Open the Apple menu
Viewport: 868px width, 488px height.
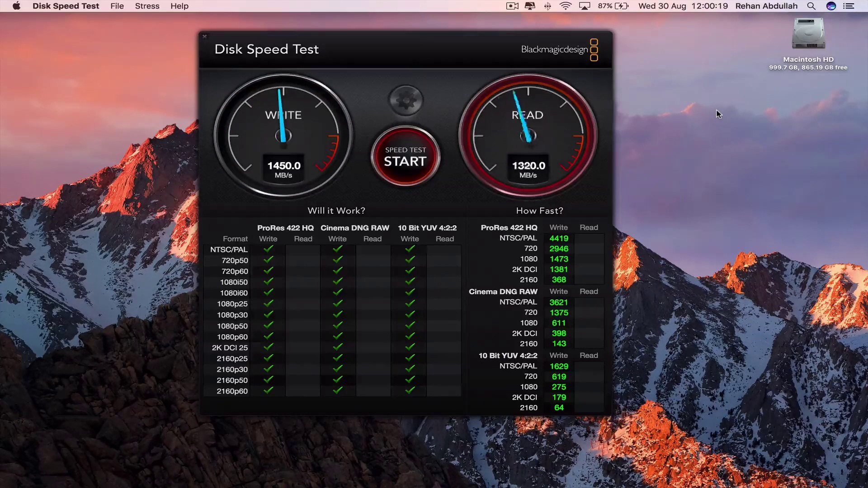(x=16, y=6)
